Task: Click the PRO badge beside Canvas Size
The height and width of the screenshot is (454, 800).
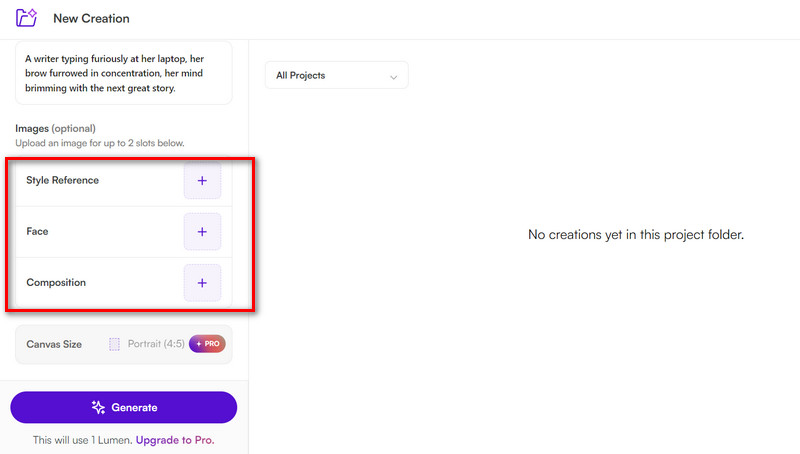Action: coord(207,344)
